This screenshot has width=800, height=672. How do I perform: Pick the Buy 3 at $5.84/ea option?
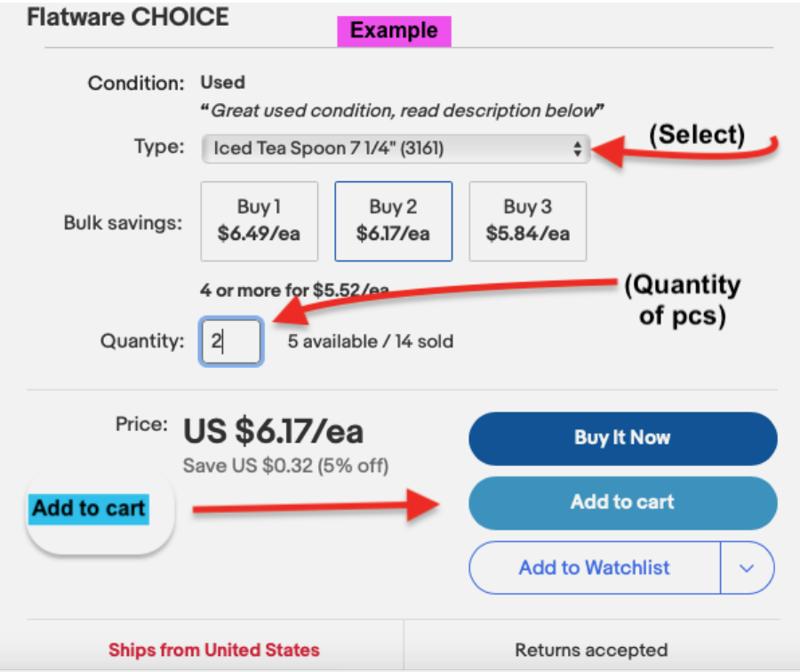click(x=527, y=220)
